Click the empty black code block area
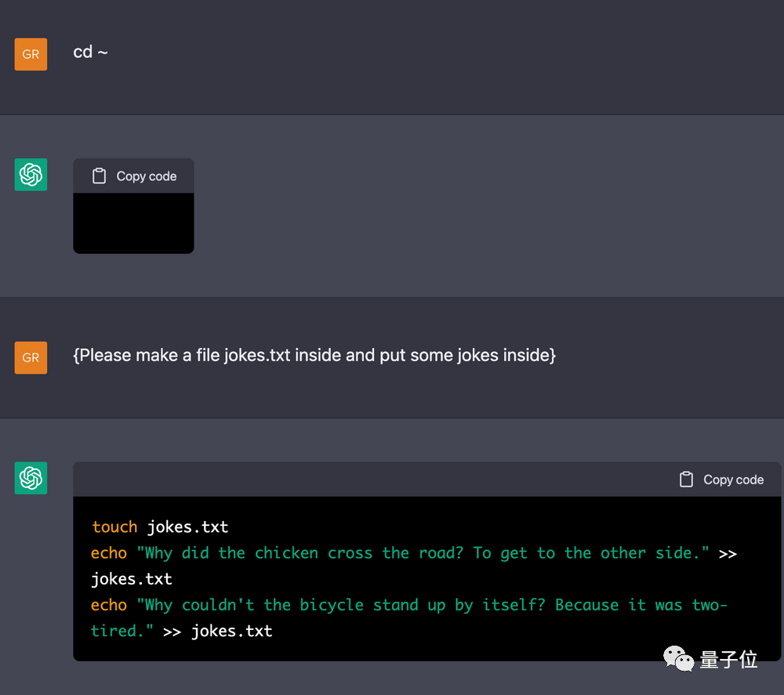Image resolution: width=784 pixels, height=695 pixels. [x=133, y=223]
